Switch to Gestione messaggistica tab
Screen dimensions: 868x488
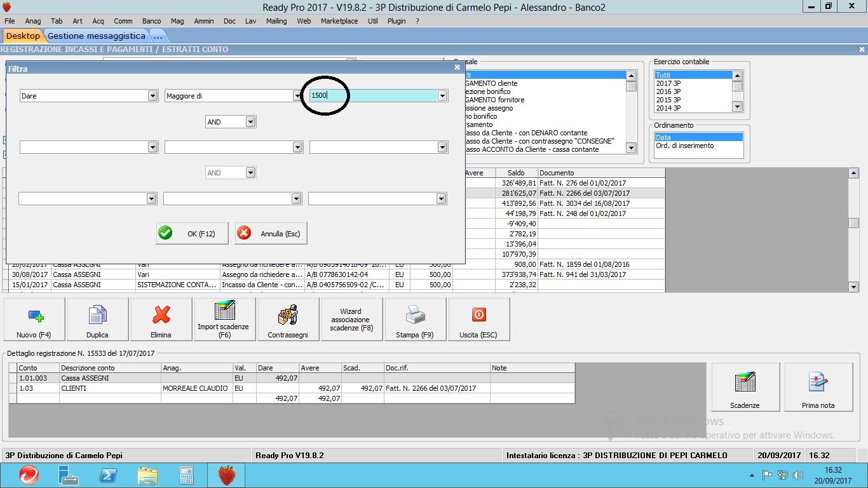(x=97, y=36)
